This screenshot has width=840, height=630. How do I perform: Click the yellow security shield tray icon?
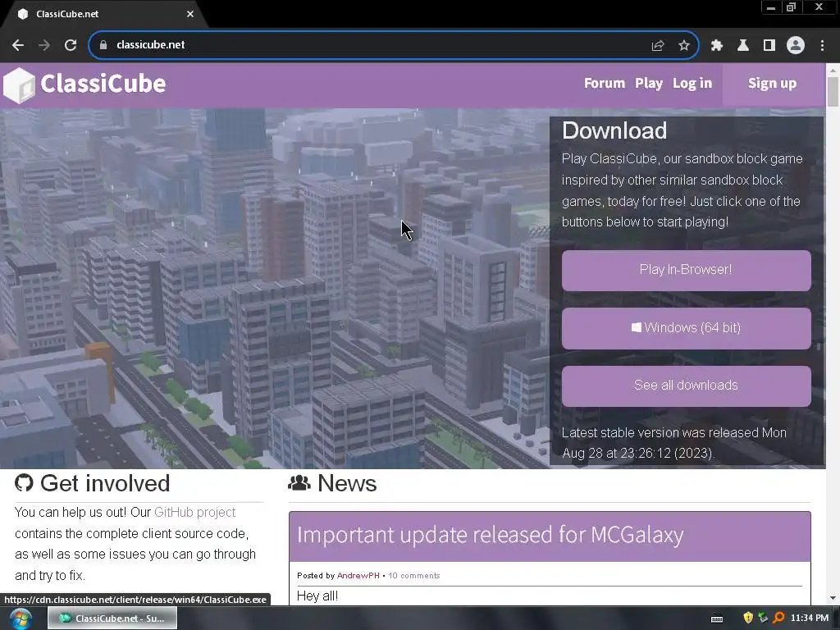pos(748,618)
